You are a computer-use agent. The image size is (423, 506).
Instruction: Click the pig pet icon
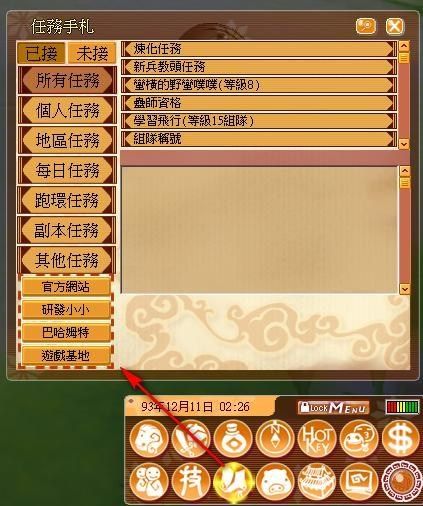pos(275,482)
